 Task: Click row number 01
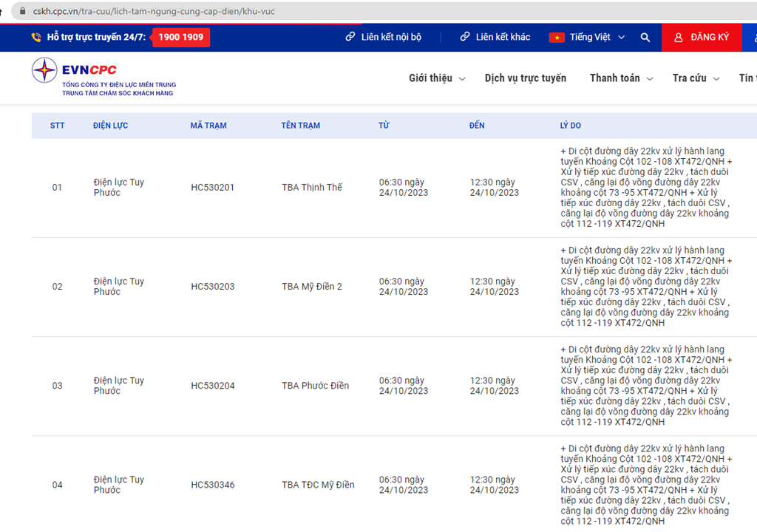tap(57, 188)
